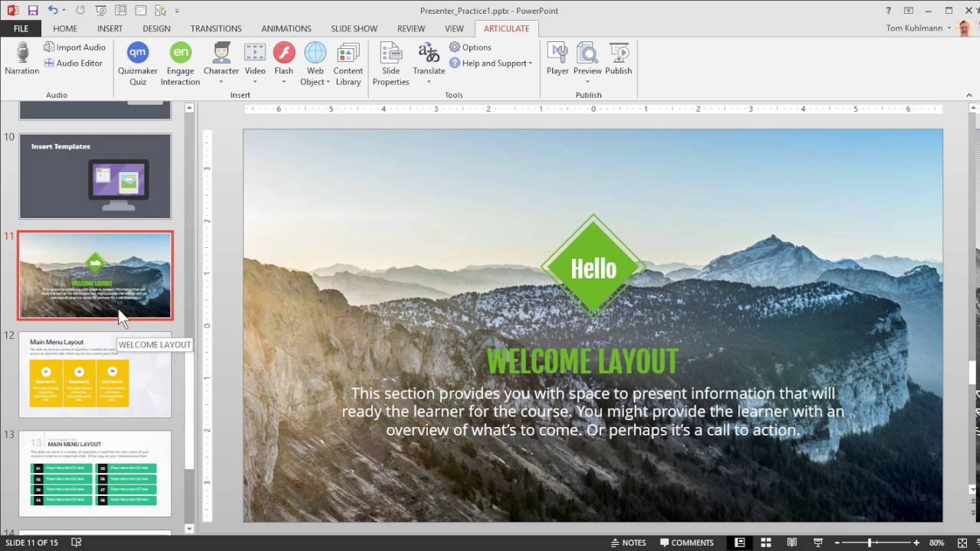
Task: Toggle the Notes pane
Action: (628, 543)
